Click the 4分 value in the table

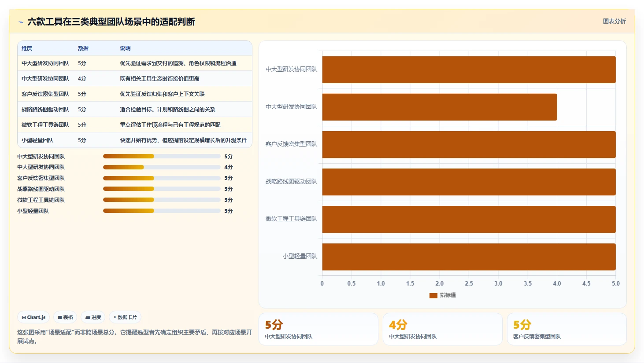[x=82, y=79]
